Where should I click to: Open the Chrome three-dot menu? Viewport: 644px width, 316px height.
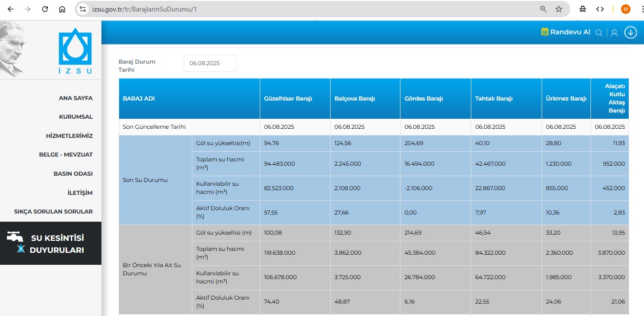638,9
